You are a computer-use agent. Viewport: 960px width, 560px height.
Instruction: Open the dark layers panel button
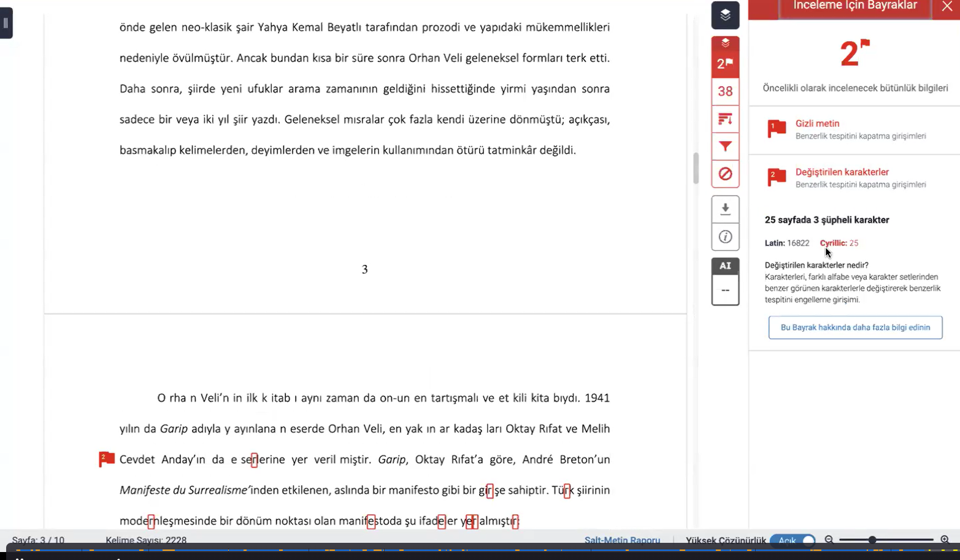coord(725,15)
